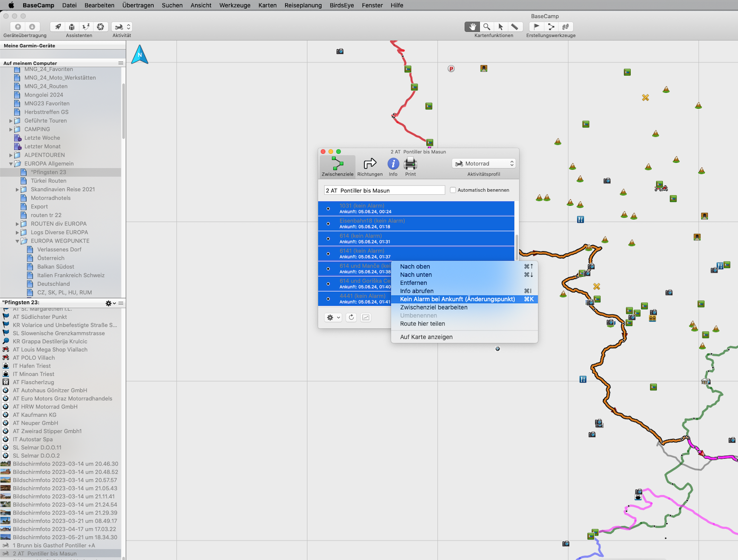Click the red P parking map marker
This screenshot has height=560, width=738.
(x=451, y=69)
